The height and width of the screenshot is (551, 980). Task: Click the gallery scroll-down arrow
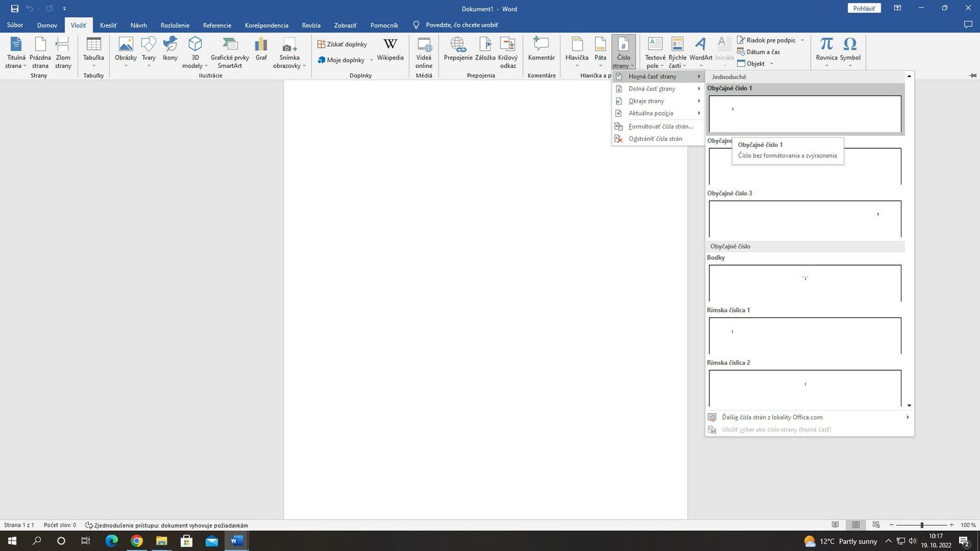(909, 405)
